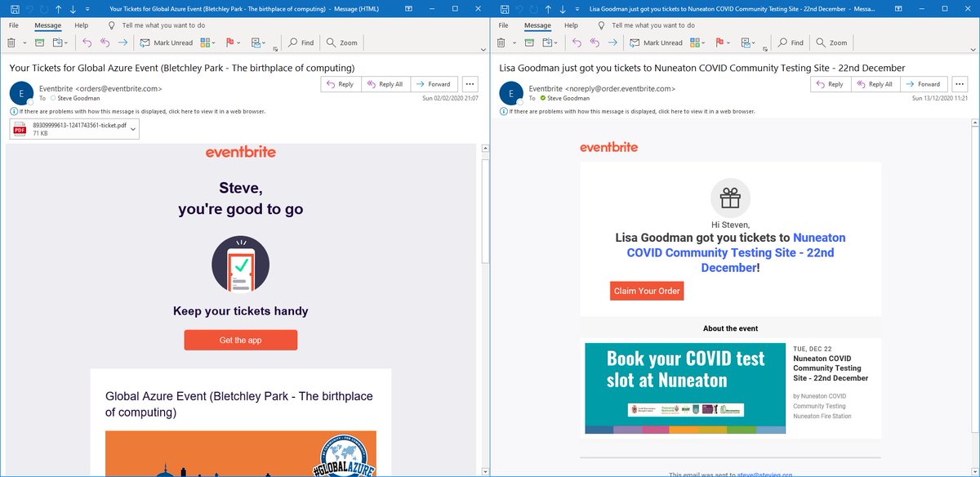Open Quick Steps dropdown in Global Azure window

click(260, 42)
